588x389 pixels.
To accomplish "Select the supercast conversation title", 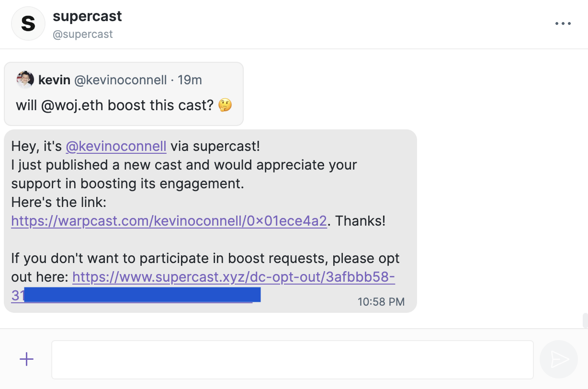I will point(87,16).
